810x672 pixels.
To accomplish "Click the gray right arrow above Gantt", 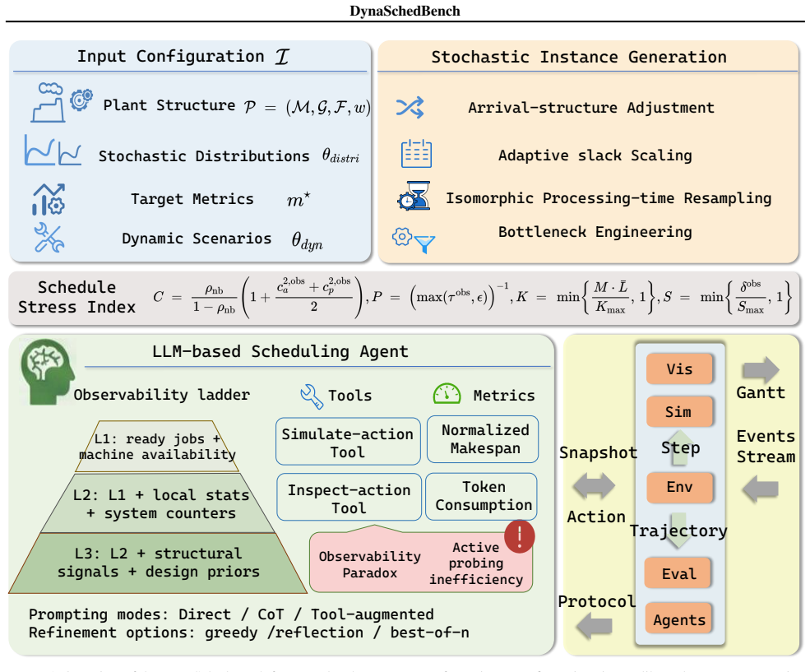I will pos(761,370).
